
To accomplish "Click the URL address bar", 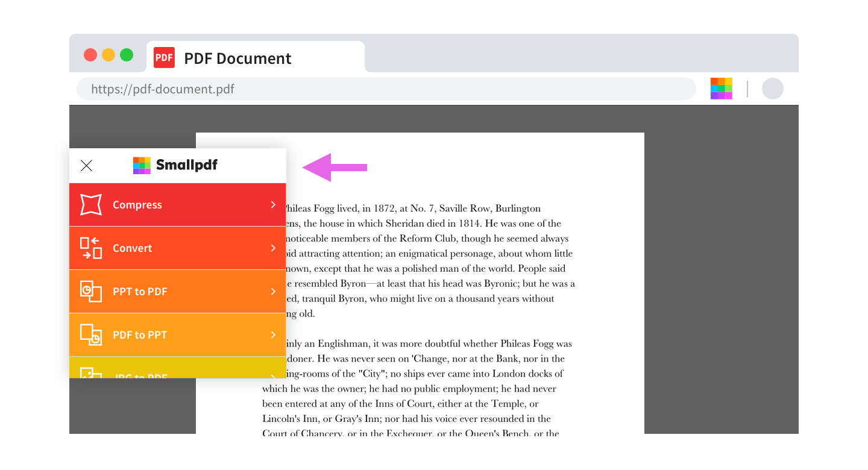I will [386, 89].
